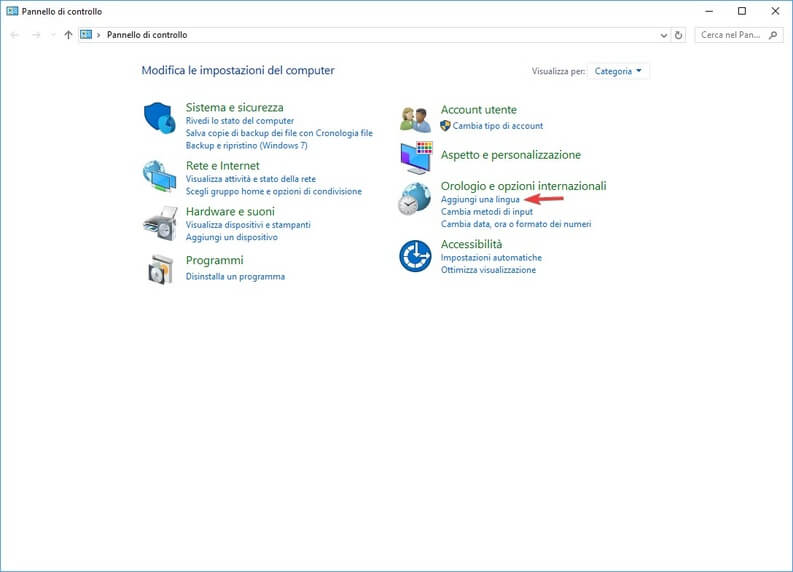Click Scegli gruppo home e opzioni di condivisione
Image resolution: width=793 pixels, height=572 pixels.
[274, 191]
